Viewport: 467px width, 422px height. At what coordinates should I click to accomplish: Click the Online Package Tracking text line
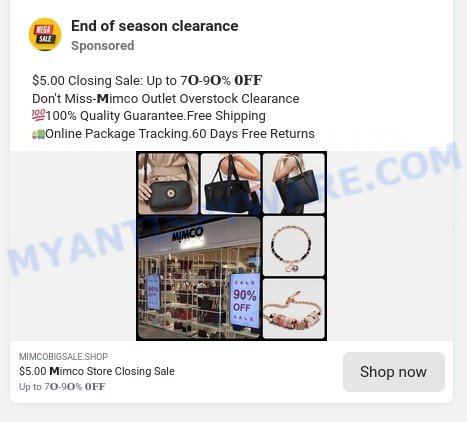173,134
